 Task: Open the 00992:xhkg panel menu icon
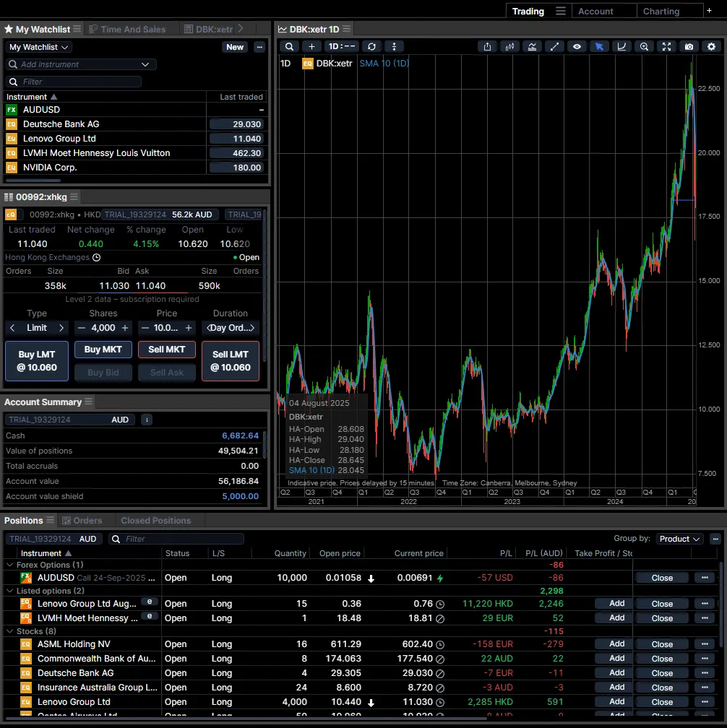click(x=74, y=197)
